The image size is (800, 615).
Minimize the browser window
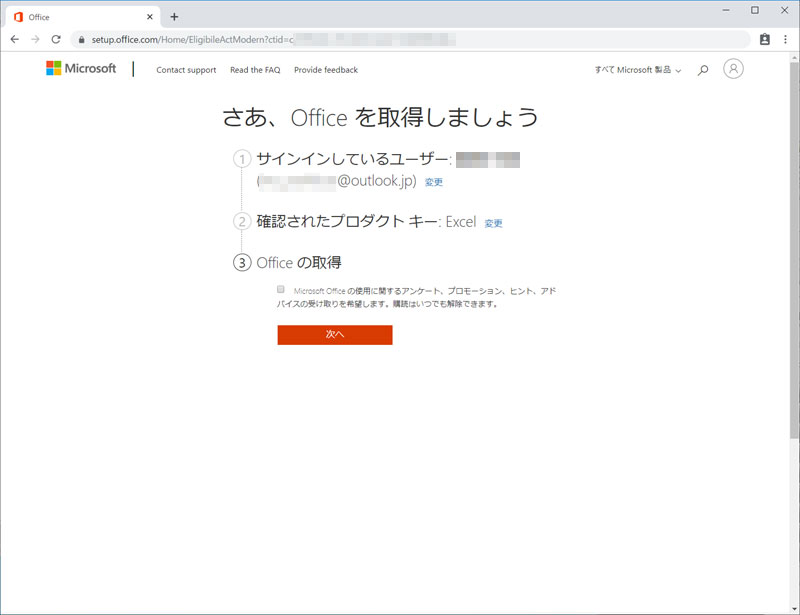[726, 10]
